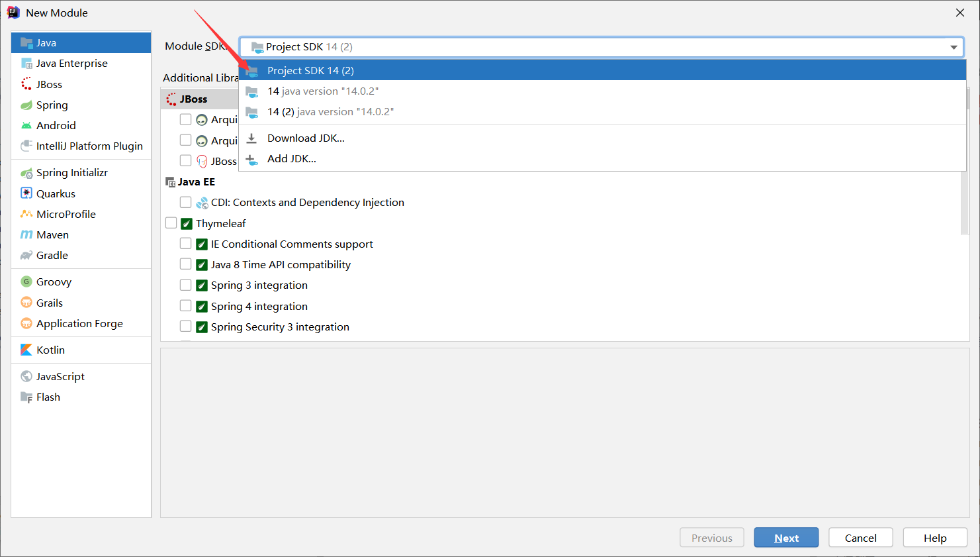Click the empty library description panel
Image resolution: width=980 pixels, height=557 pixels.
(565, 433)
